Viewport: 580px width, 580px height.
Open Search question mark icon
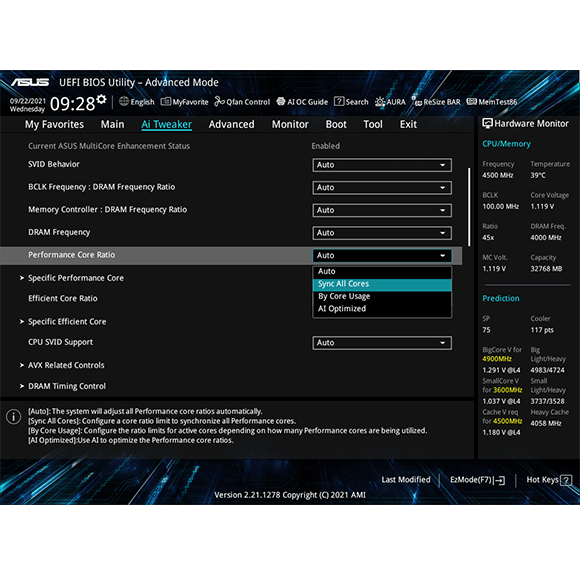point(339,101)
